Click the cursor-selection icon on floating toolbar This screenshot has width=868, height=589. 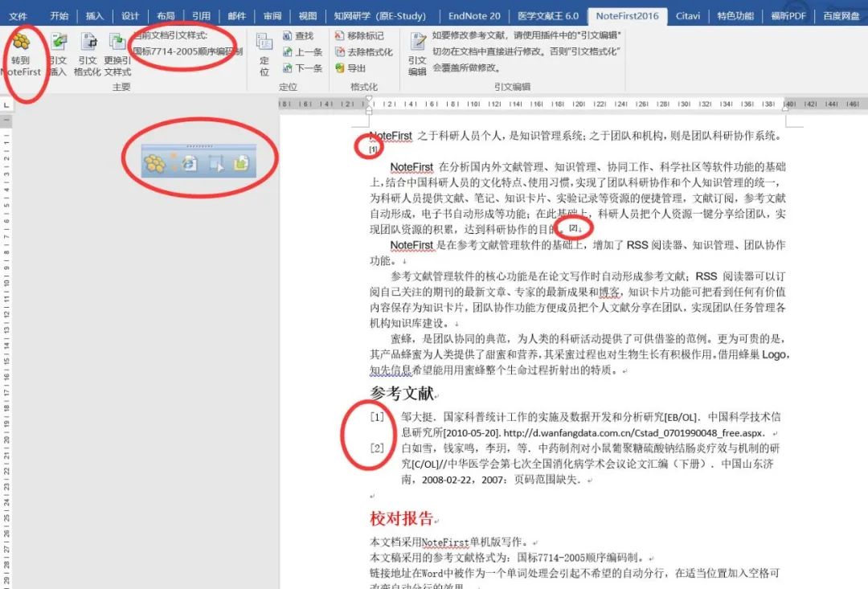[x=215, y=163]
